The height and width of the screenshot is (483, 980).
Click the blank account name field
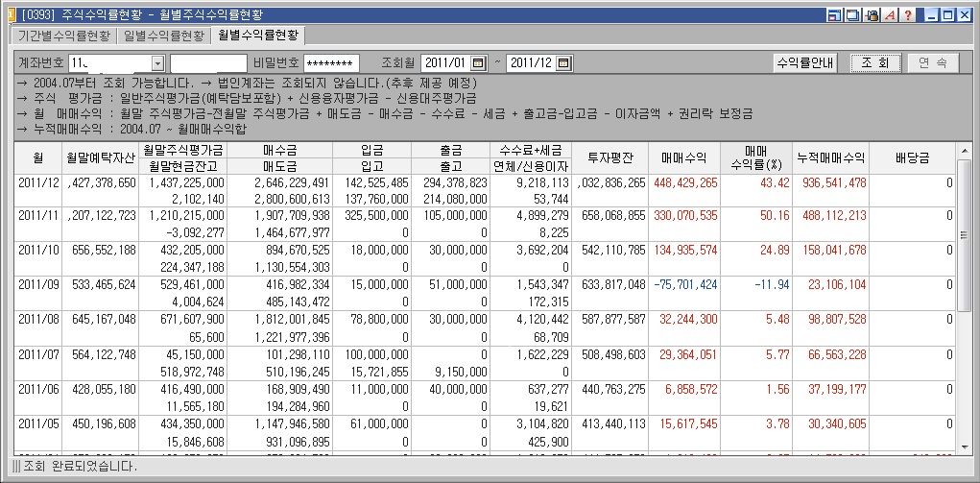click(x=208, y=63)
